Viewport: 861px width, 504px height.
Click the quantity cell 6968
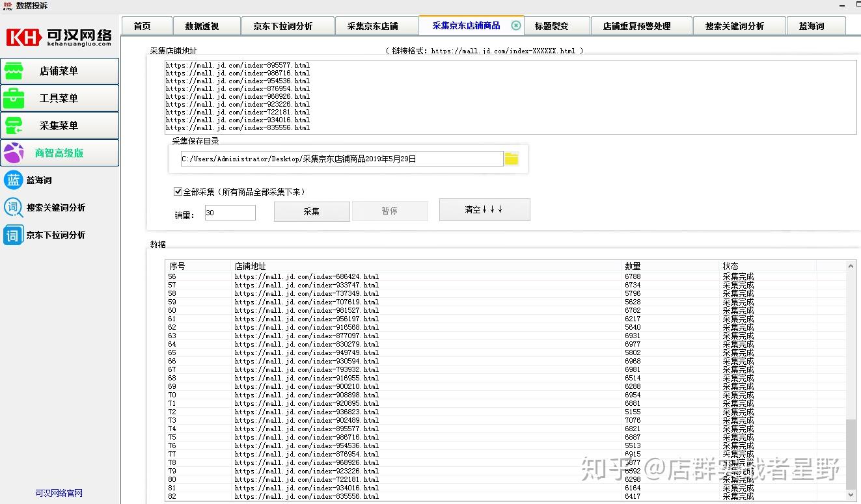633,361
